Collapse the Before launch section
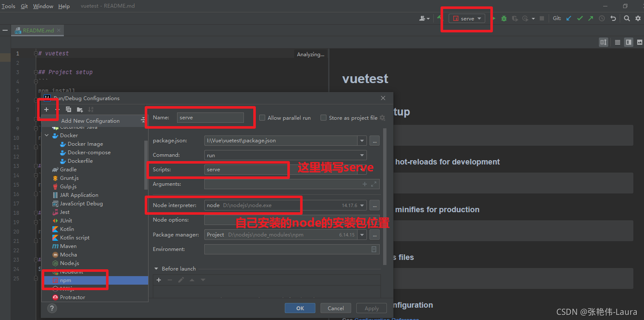This screenshot has height=320, width=644. [x=156, y=269]
